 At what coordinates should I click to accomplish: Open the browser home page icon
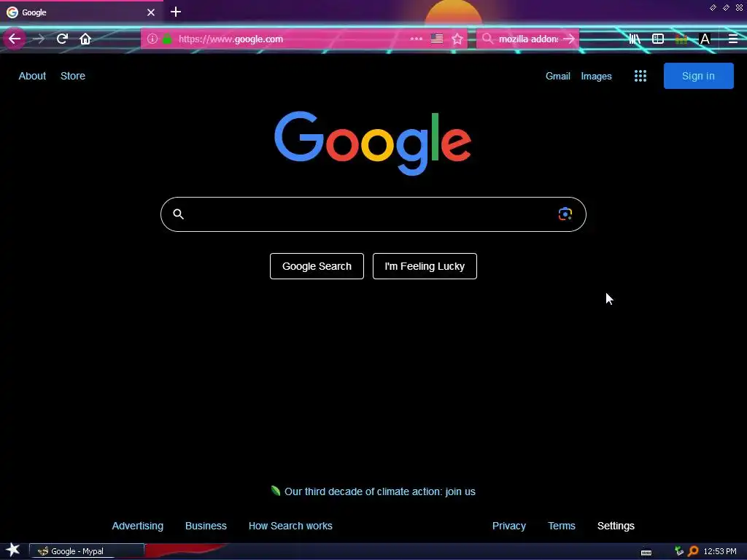[85, 39]
